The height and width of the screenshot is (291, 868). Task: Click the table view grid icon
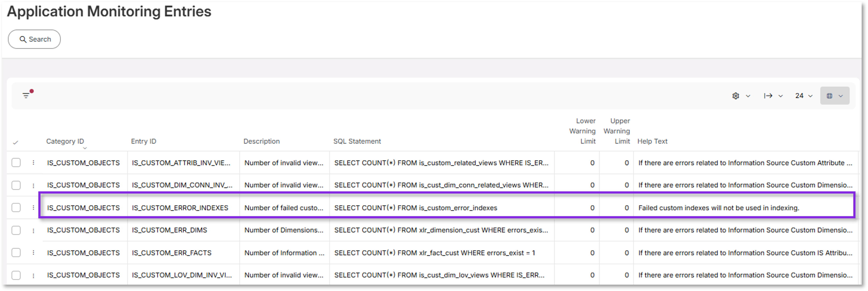click(830, 96)
